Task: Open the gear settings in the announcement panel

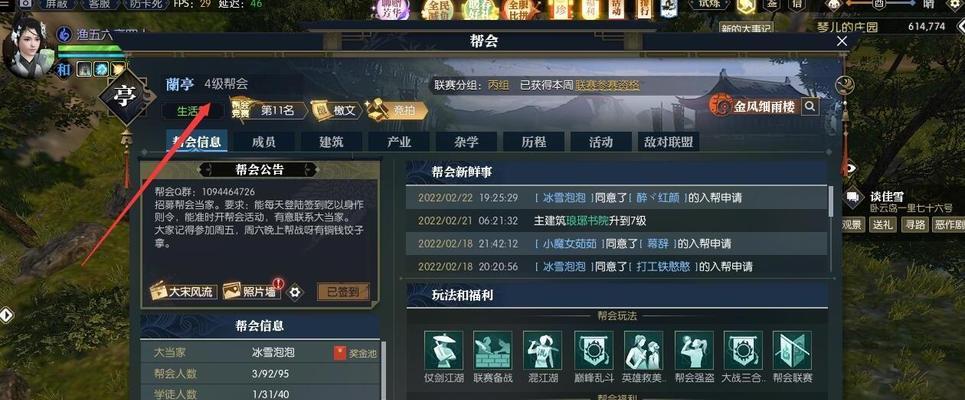Action: point(295,292)
